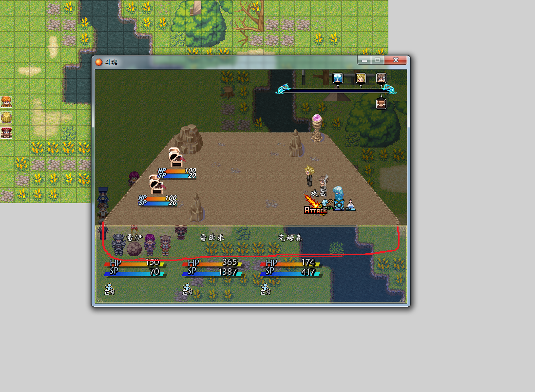Click 雷欧米's 正常 status indicator
Viewport: 535px width, 392px height.
point(187,289)
